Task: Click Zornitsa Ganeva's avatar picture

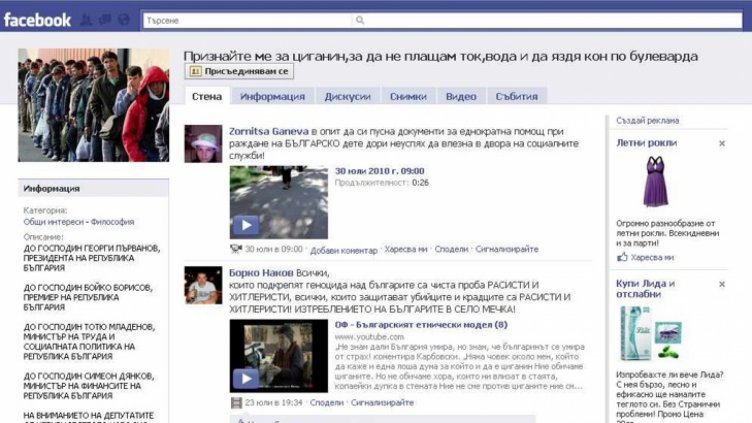Action: coord(203,144)
